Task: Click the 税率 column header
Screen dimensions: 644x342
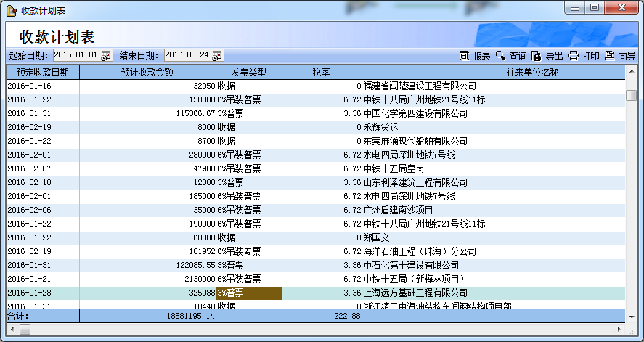Action: [x=322, y=72]
